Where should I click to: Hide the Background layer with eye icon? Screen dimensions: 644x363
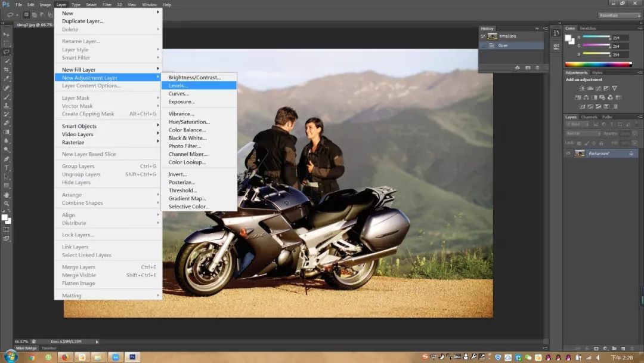click(568, 153)
